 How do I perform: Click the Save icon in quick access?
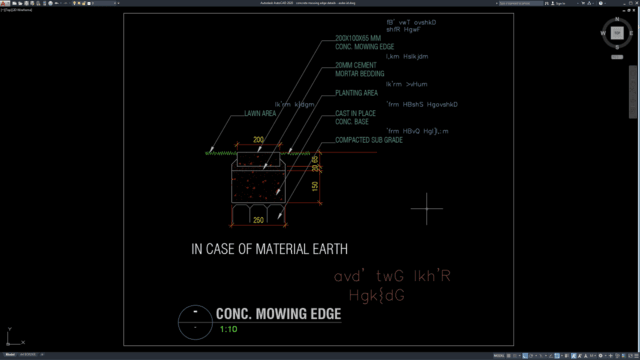(x=26, y=3)
